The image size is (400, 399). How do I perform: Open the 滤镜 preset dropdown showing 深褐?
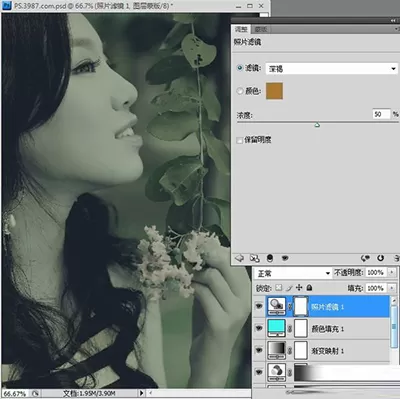coord(332,69)
